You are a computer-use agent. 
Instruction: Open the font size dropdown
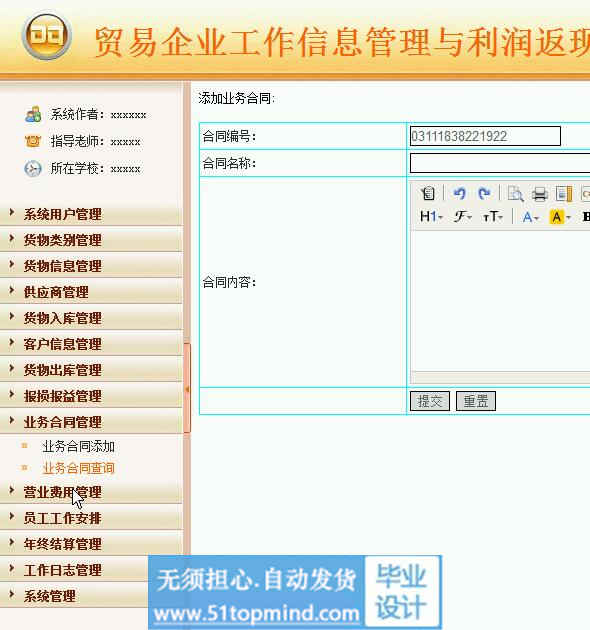492,217
